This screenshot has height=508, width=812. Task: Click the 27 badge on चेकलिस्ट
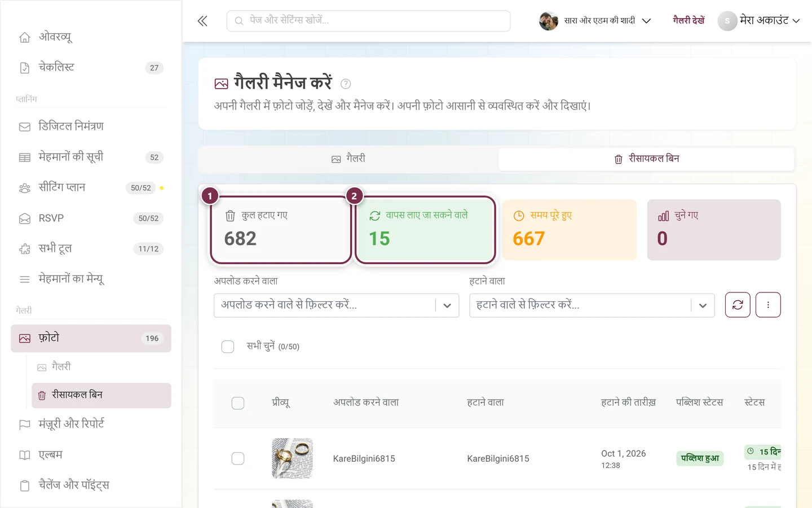coord(155,68)
